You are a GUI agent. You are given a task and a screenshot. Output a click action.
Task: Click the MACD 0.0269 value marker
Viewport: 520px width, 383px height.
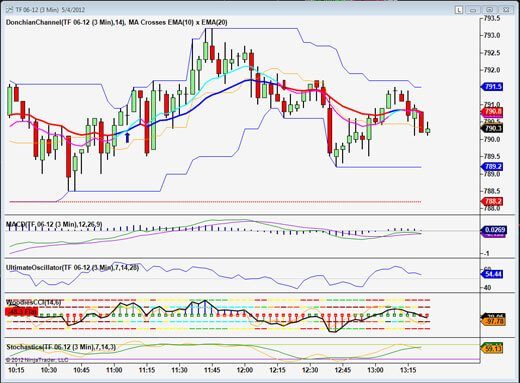[x=494, y=230]
